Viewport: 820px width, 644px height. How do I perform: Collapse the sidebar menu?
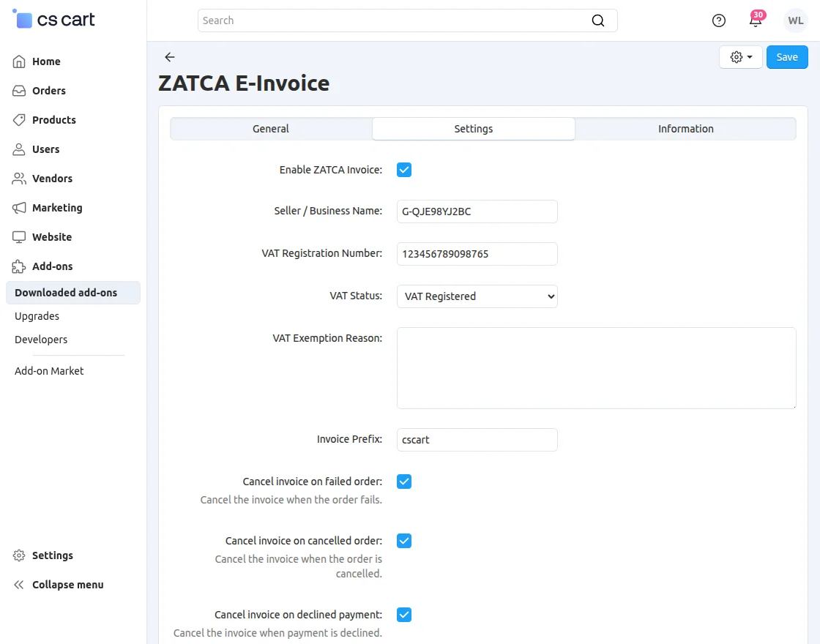[x=67, y=584]
